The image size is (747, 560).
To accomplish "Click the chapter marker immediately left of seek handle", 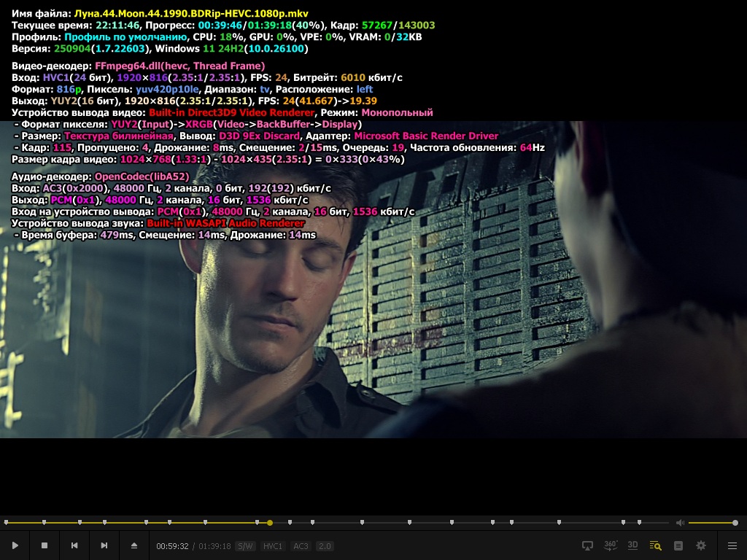I will [x=258, y=522].
